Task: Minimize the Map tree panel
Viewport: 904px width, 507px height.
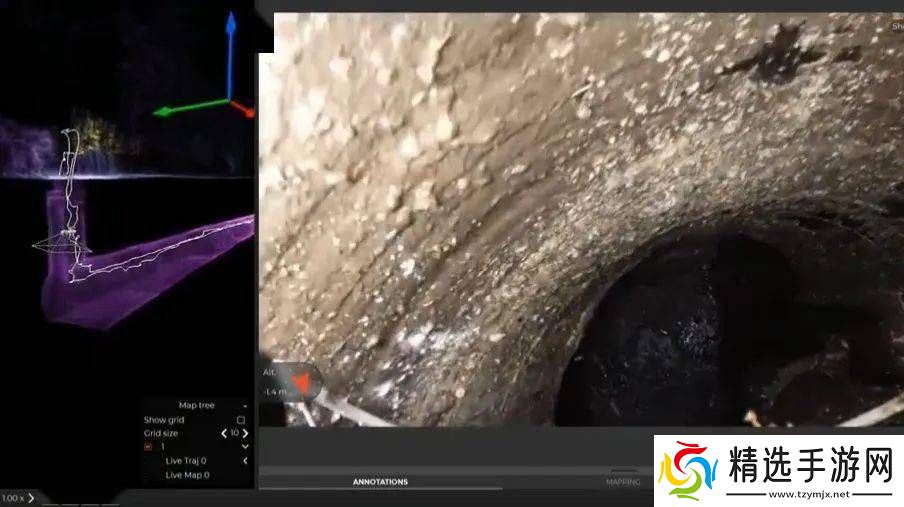Action: click(x=245, y=406)
